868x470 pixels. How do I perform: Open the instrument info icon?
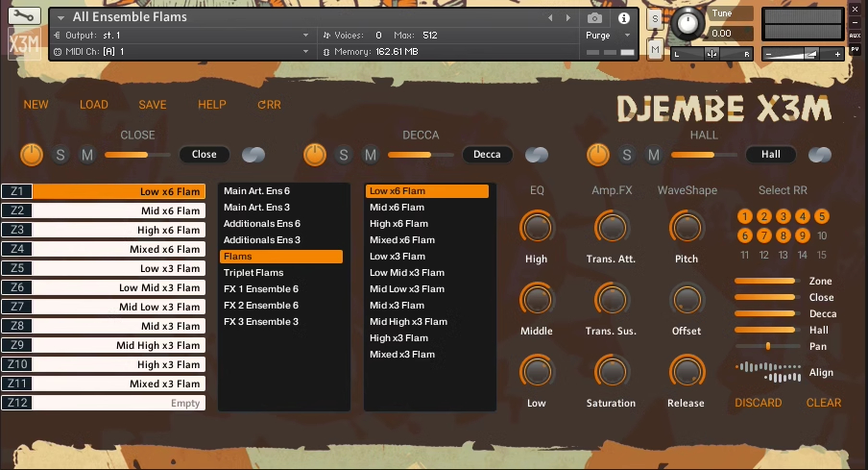624,18
